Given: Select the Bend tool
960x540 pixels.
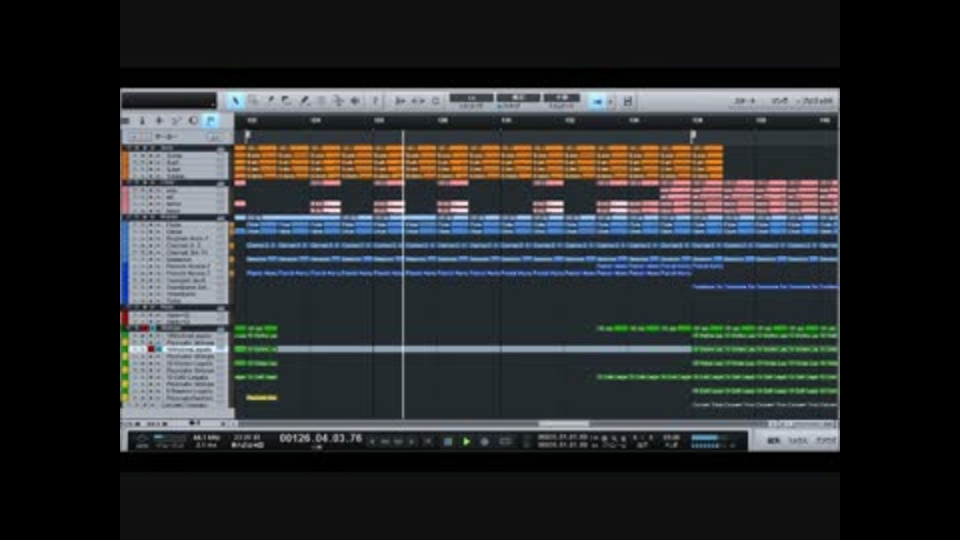Looking at the screenshot, I should coord(338,101).
